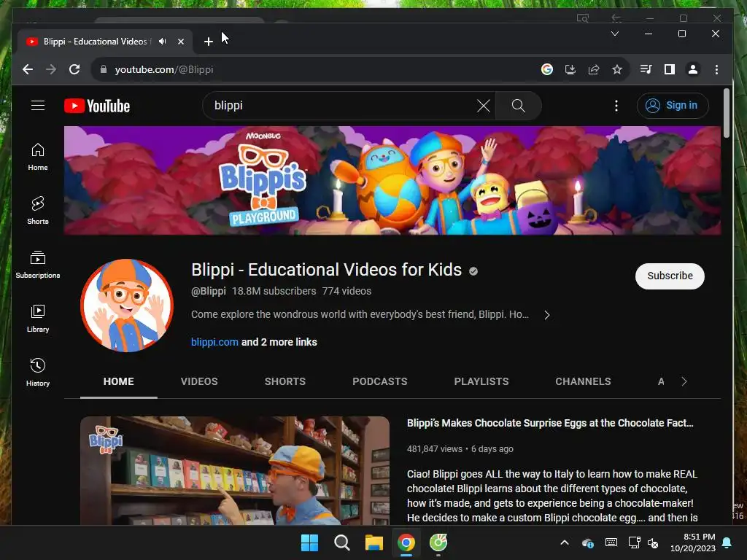
Task: Open History in the sidebar
Action: [38, 373]
